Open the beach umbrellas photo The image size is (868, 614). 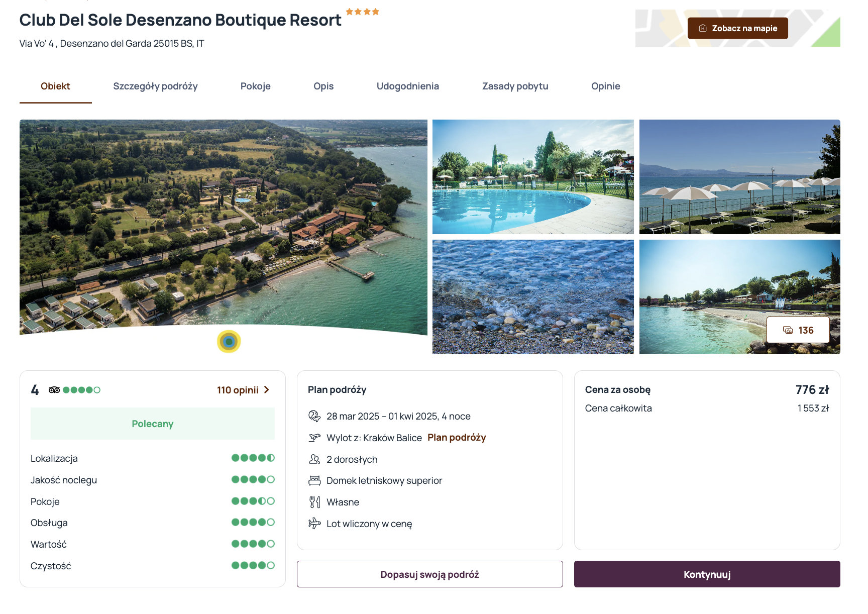[739, 177]
